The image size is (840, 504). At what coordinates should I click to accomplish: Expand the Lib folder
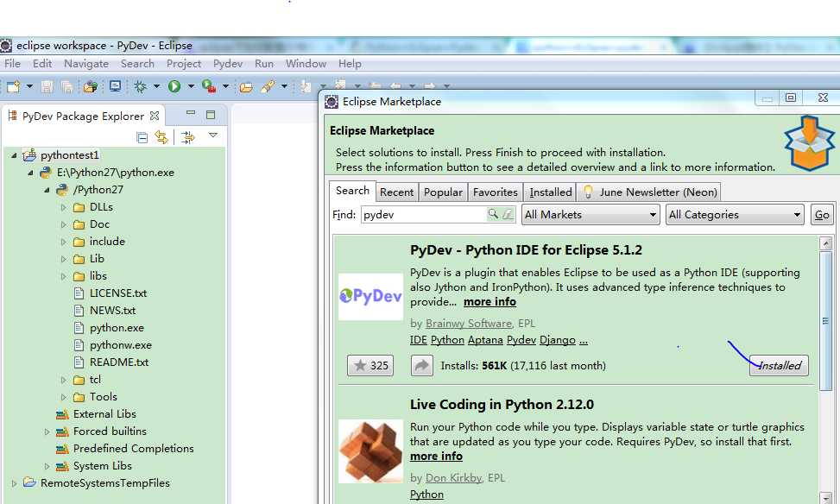63,259
